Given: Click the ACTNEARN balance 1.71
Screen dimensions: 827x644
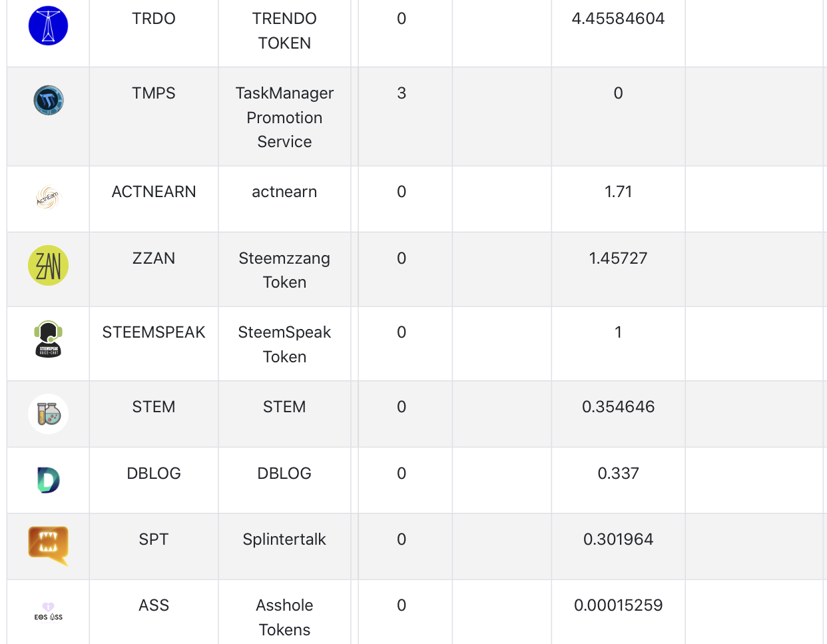Looking at the screenshot, I should (x=618, y=192).
